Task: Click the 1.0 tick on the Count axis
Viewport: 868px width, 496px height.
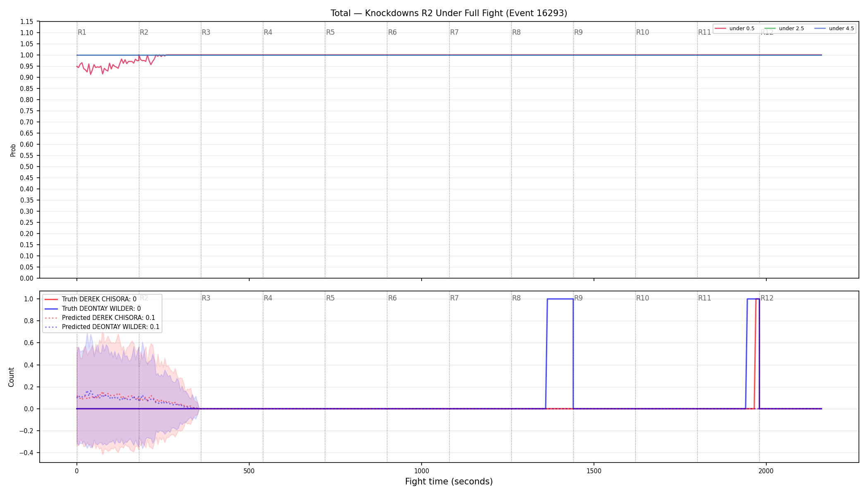Action: click(x=29, y=299)
